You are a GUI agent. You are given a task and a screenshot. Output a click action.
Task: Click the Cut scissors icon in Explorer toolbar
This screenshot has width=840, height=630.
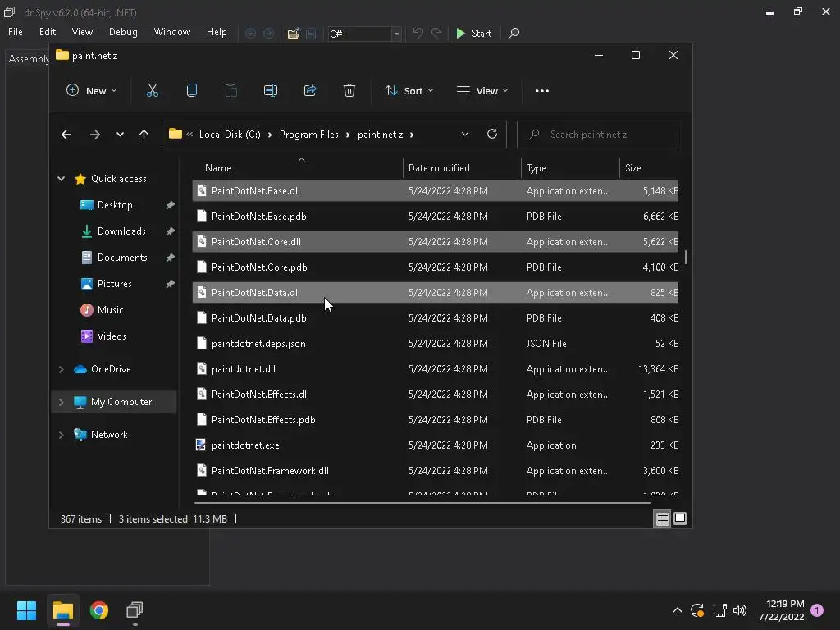click(x=152, y=90)
